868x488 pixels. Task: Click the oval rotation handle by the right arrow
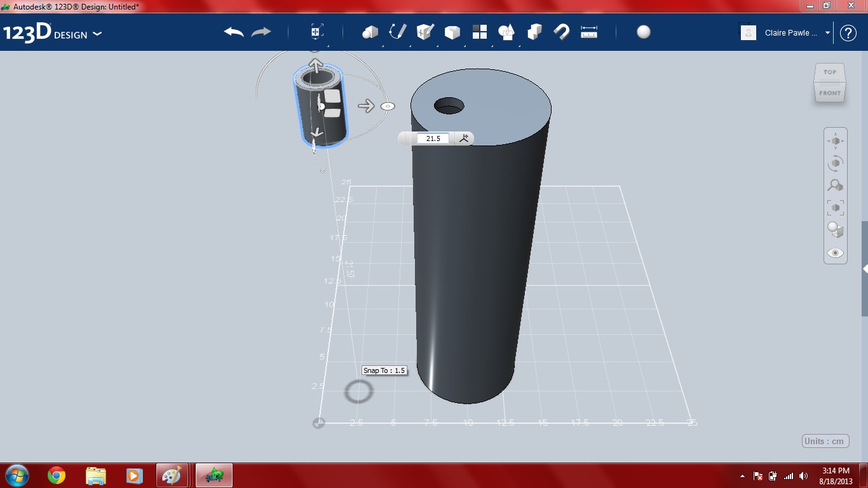pyautogui.click(x=388, y=106)
